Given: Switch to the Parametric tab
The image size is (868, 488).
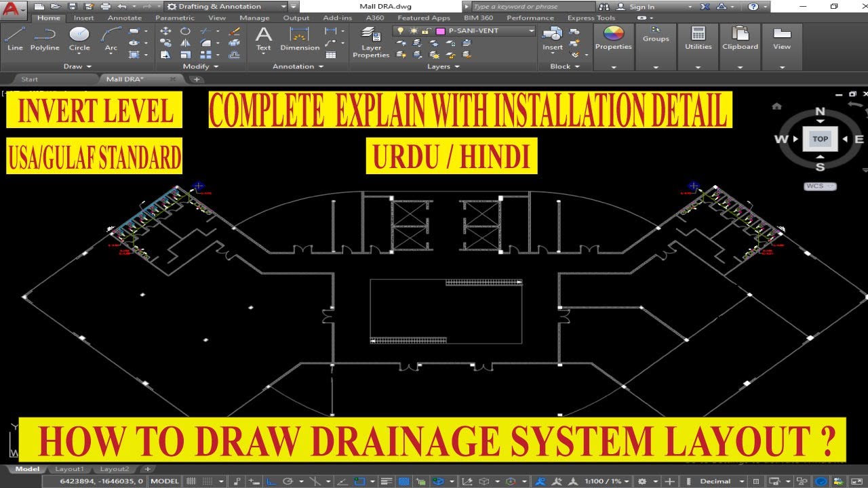Looking at the screenshot, I should click(x=174, y=18).
